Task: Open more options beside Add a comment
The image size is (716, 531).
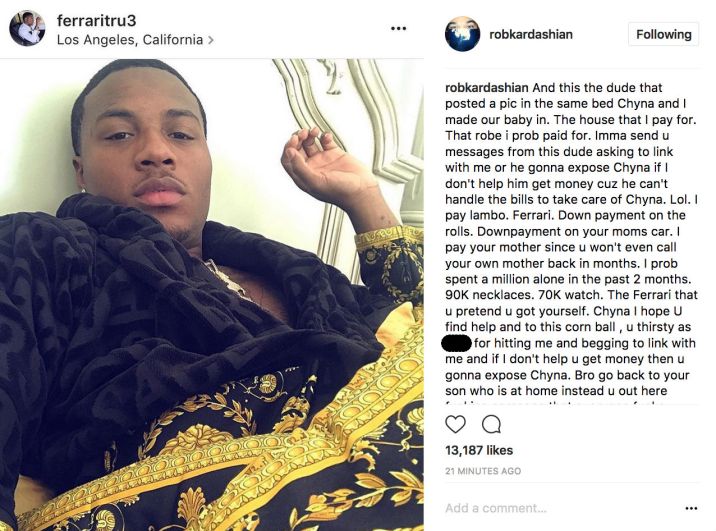Action: [691, 508]
